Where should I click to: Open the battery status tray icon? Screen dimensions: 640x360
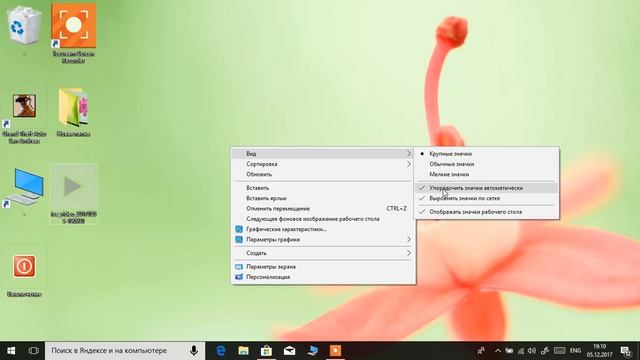coord(509,351)
